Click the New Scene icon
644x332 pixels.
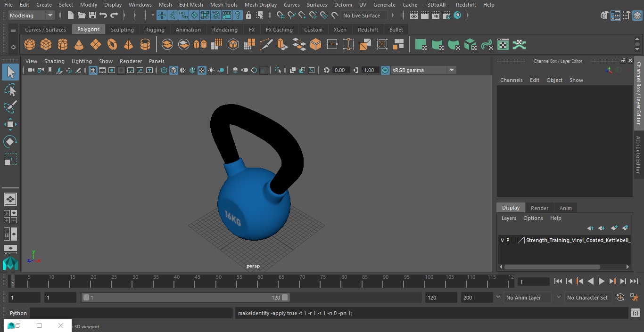tap(70, 16)
